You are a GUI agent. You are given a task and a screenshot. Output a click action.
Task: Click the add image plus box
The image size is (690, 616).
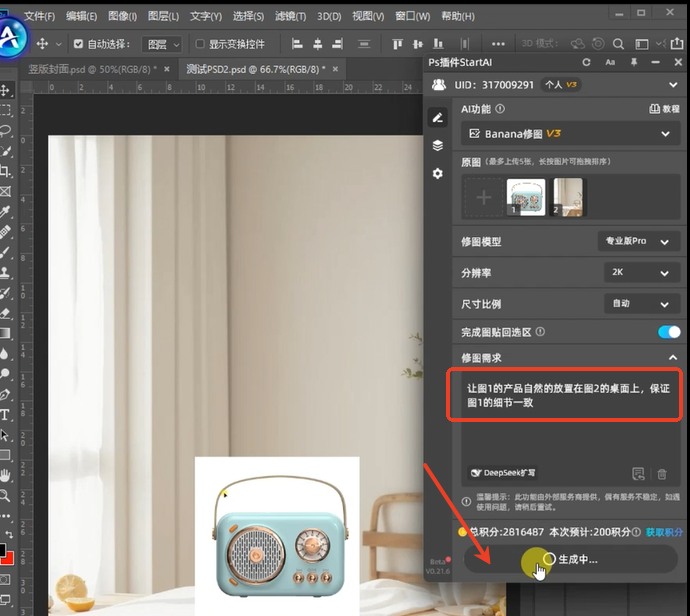[x=484, y=197]
